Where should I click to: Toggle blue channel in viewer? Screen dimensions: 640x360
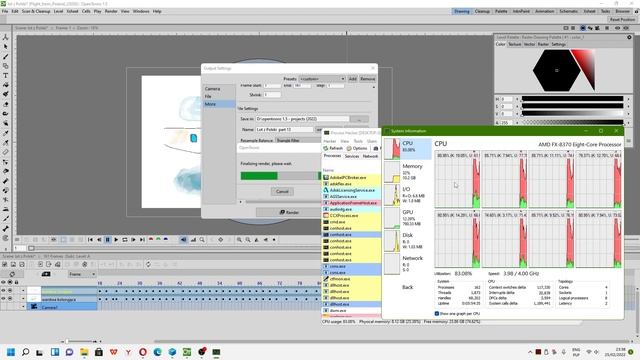166,239
